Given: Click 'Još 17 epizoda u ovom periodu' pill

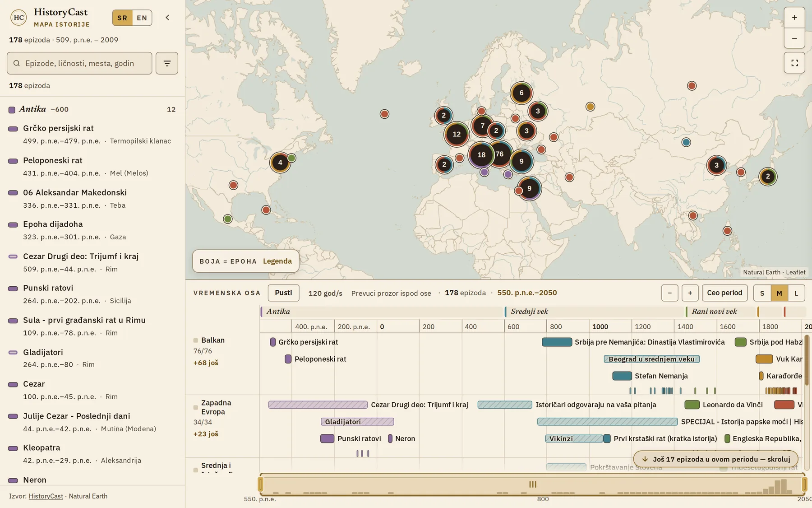Looking at the screenshot, I should pos(716,459).
